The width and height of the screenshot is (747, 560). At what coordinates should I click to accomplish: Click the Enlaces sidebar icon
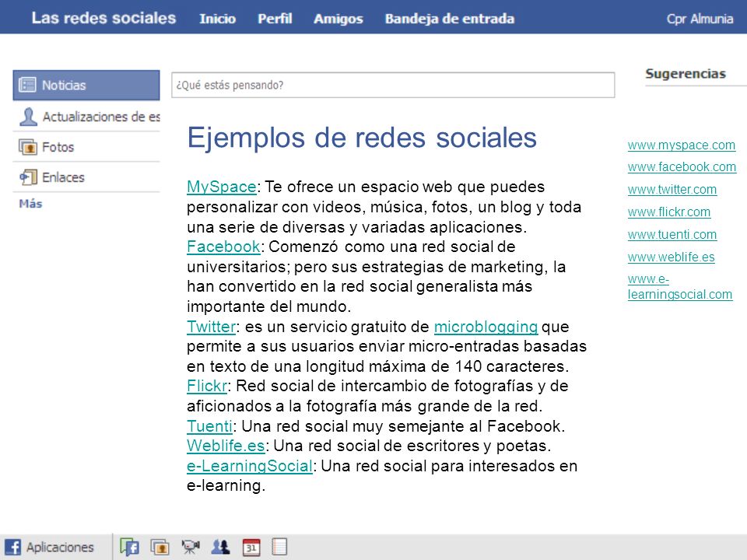[x=28, y=177]
